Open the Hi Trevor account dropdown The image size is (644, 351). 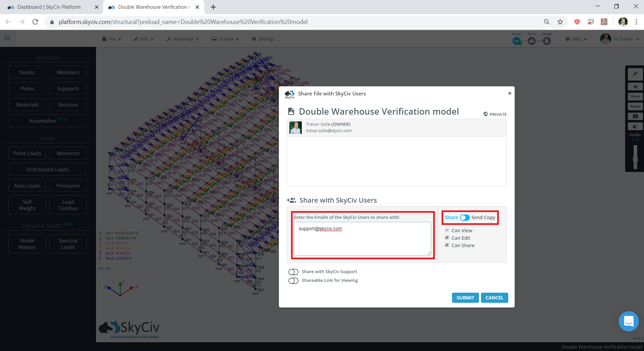[x=626, y=39]
